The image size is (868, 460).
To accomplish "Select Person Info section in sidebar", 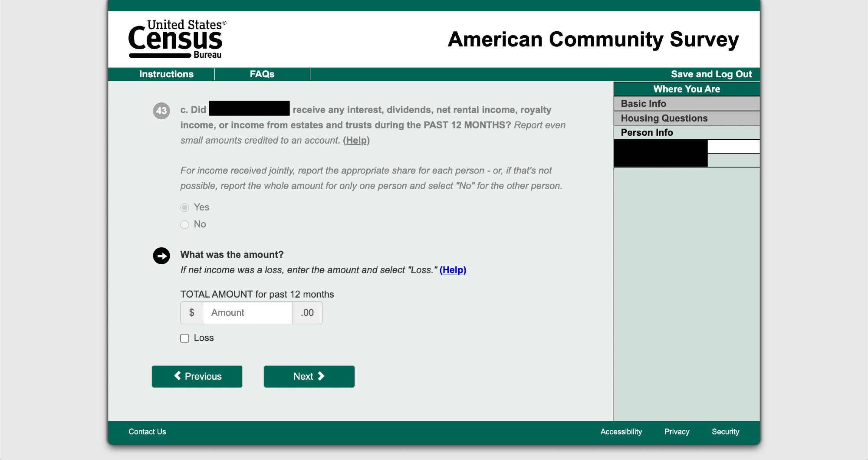I will 647,133.
